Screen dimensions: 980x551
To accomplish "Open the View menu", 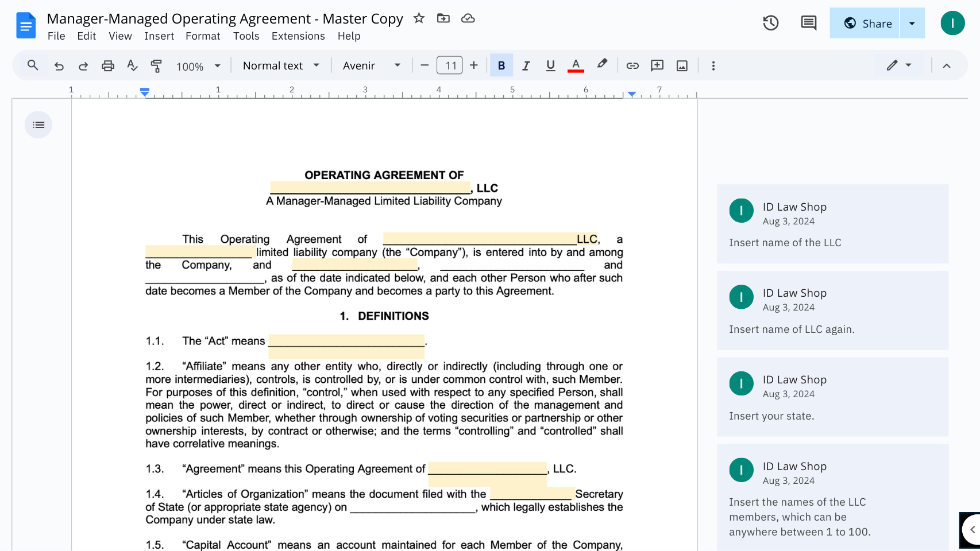I will click(x=120, y=36).
